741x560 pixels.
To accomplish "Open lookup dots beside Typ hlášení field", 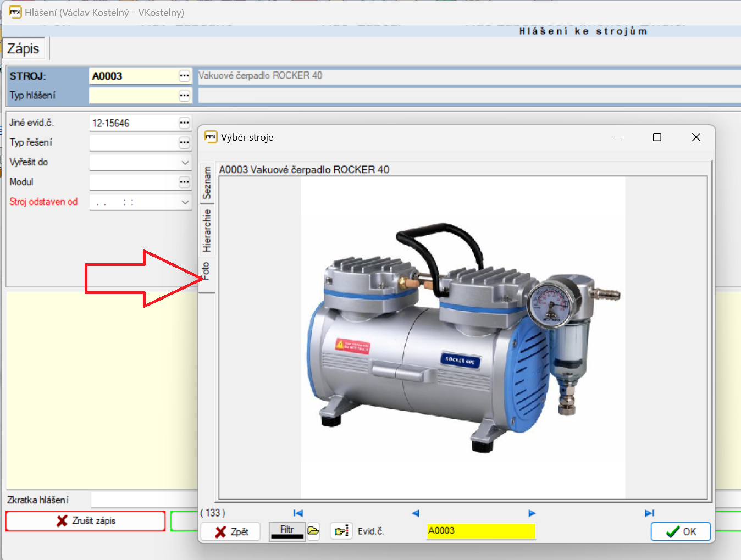I will pos(184,96).
